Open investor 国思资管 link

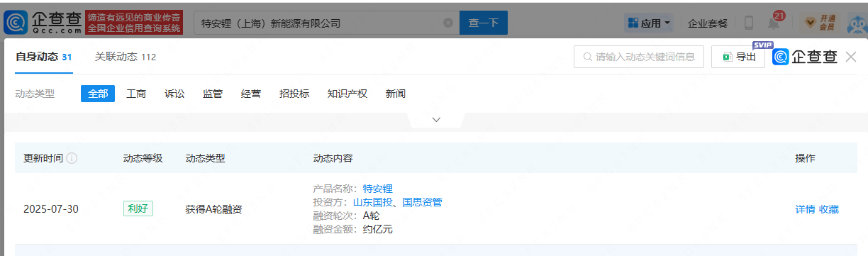(423, 202)
